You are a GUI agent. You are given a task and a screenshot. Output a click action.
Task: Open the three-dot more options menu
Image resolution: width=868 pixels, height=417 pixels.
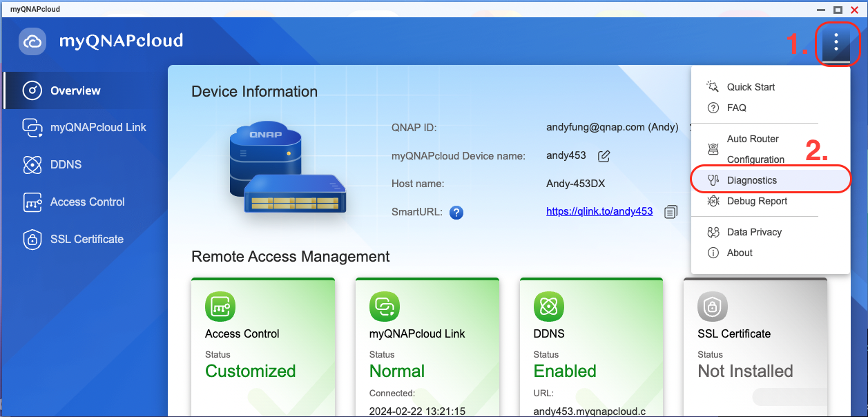click(x=836, y=43)
